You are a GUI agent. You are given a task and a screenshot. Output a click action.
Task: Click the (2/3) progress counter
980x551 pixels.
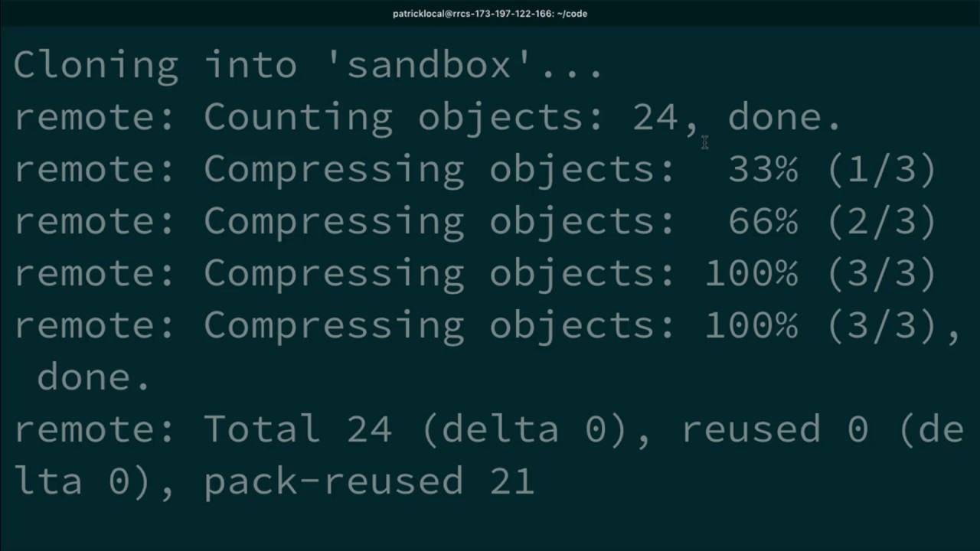(882, 221)
